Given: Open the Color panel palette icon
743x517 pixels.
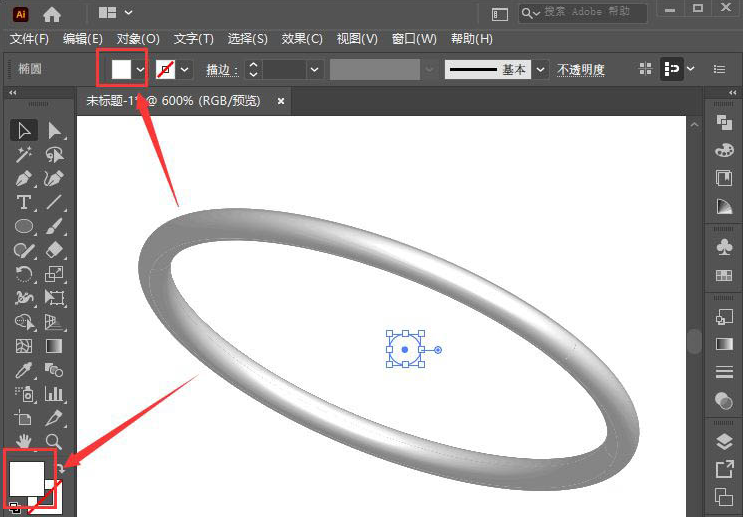Looking at the screenshot, I should click(724, 151).
